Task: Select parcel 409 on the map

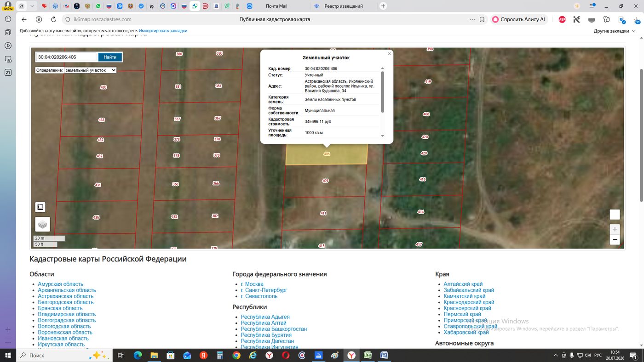Action: 325,181
